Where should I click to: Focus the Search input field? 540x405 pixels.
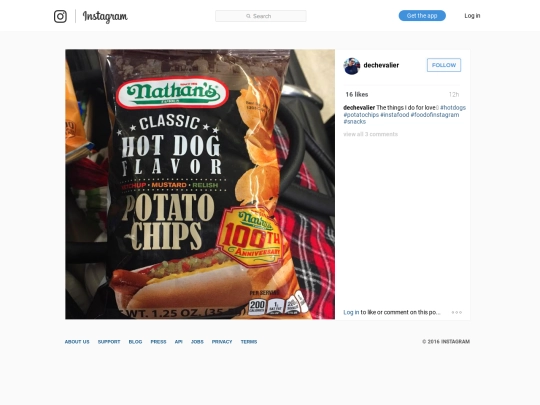tap(261, 16)
